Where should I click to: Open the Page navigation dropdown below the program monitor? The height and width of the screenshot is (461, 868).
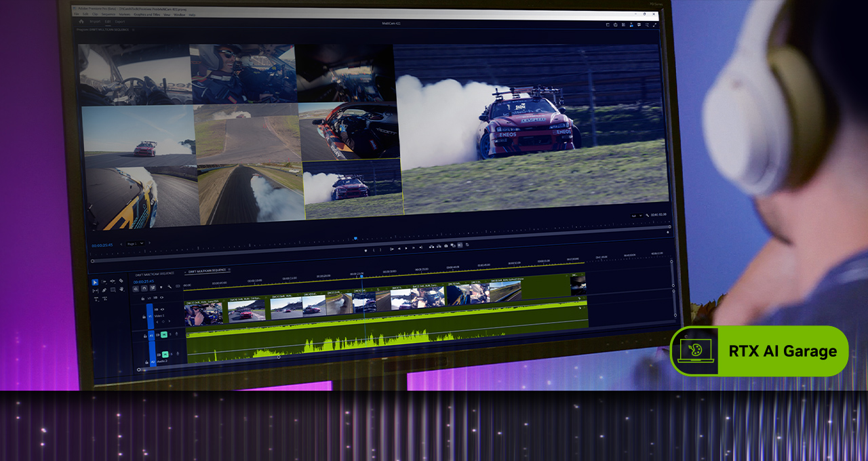[141, 243]
